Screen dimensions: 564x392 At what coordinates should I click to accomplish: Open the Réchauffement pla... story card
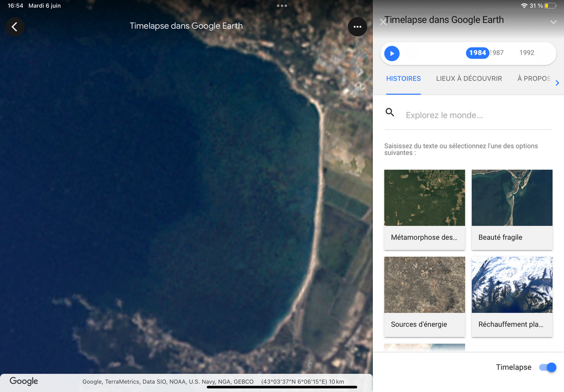point(512,297)
